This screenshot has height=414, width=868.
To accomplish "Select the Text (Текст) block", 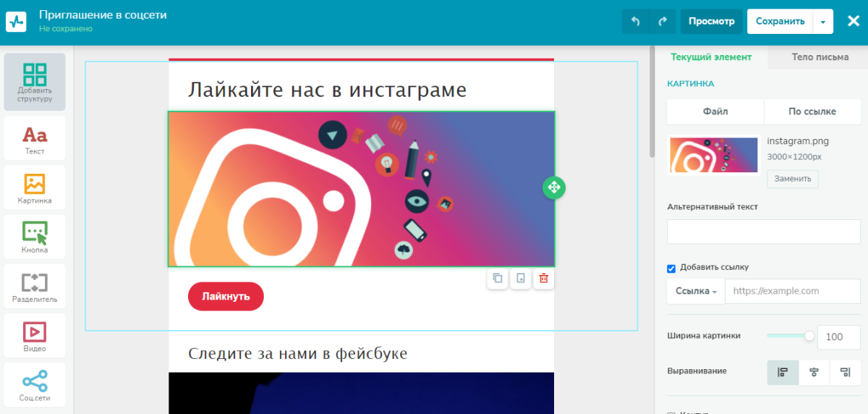I will tap(35, 138).
